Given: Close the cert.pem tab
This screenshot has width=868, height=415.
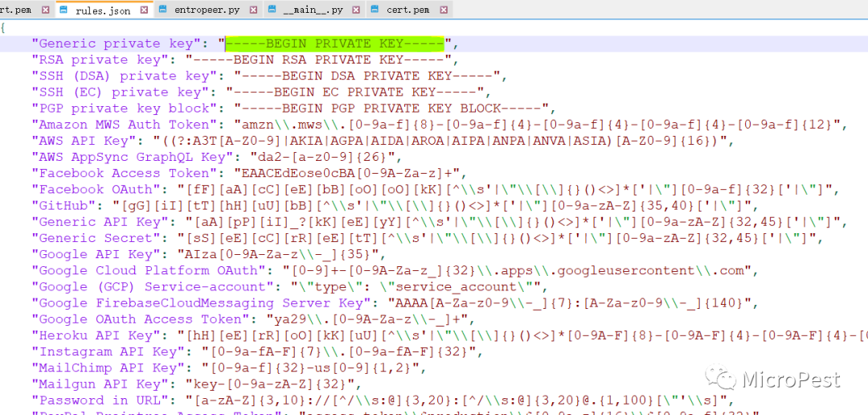Looking at the screenshot, I should (x=443, y=10).
